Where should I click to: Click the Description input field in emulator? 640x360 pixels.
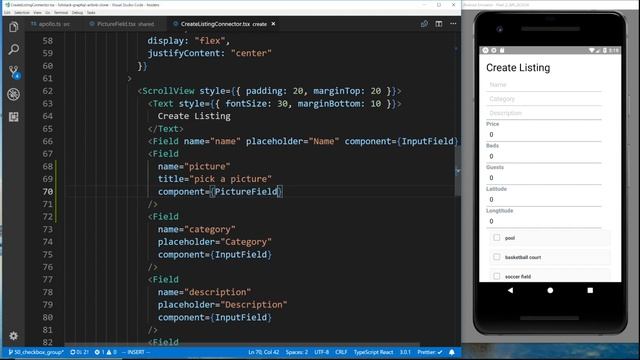[x=544, y=113]
